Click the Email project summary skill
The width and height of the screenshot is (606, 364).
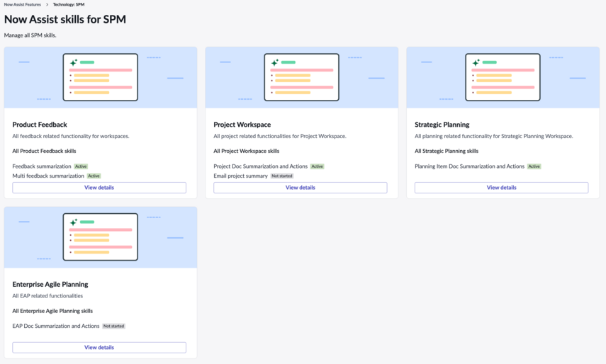[240, 176]
